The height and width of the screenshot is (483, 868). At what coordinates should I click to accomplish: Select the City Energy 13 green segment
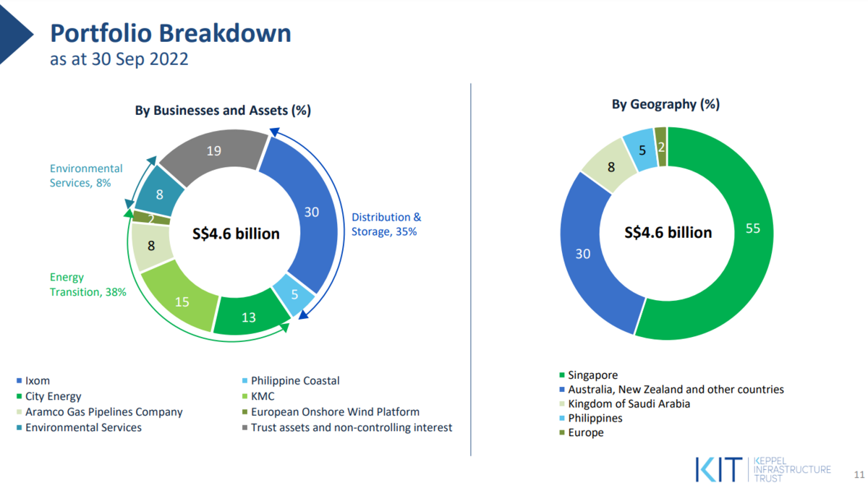pyautogui.click(x=248, y=316)
